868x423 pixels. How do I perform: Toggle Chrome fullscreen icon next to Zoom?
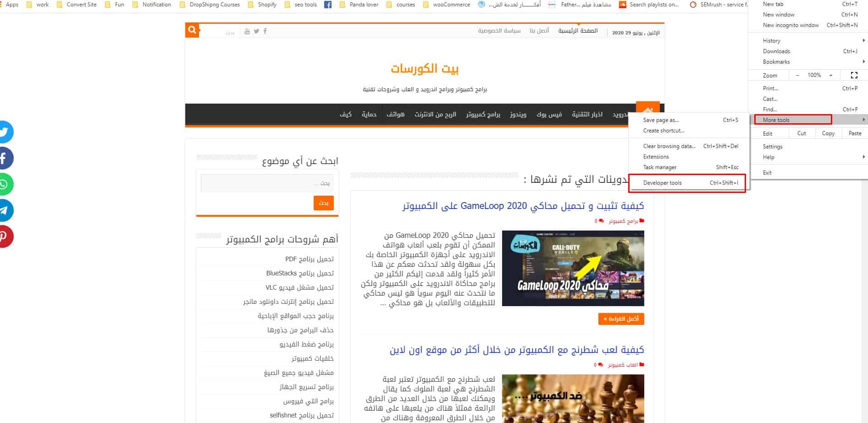coord(854,75)
